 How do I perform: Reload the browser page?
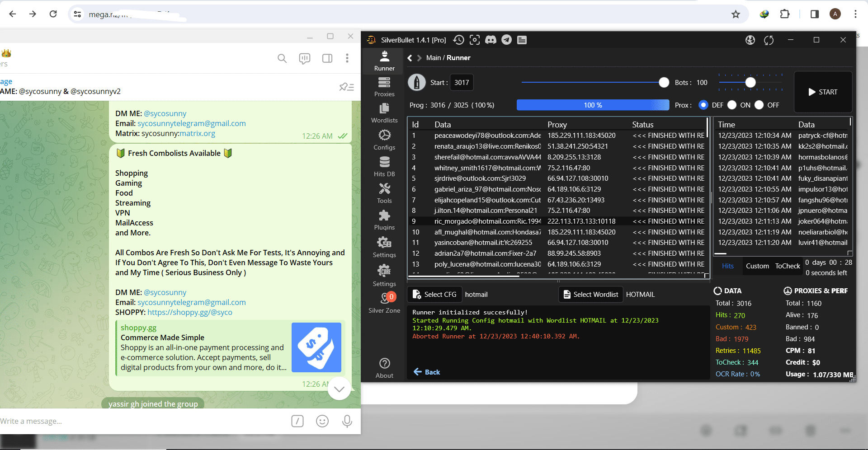(53, 14)
